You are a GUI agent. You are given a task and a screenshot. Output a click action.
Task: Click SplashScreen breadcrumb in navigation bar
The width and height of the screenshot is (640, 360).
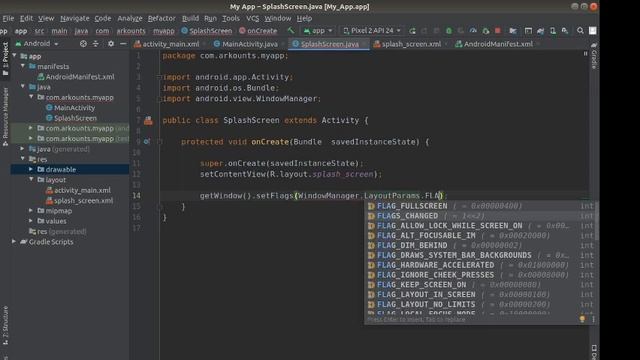(x=207, y=31)
